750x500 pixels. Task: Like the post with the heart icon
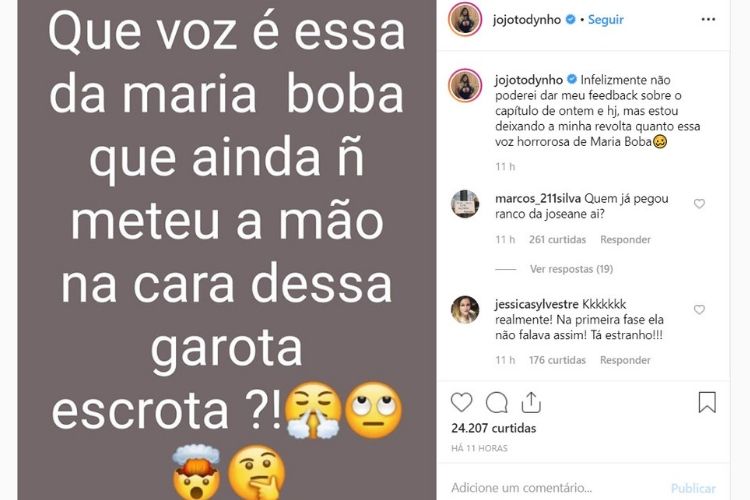462,402
